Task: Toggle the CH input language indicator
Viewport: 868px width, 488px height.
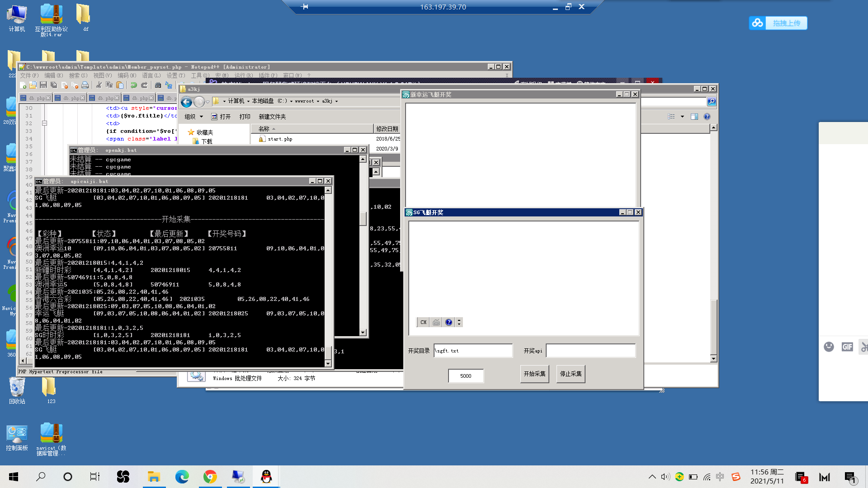Action: 423,322
